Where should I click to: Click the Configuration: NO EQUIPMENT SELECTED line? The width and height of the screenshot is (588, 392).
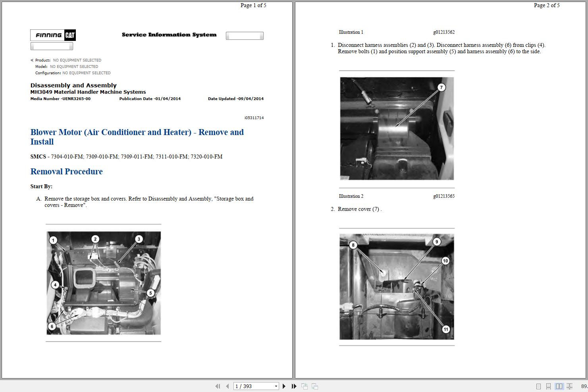pos(73,73)
